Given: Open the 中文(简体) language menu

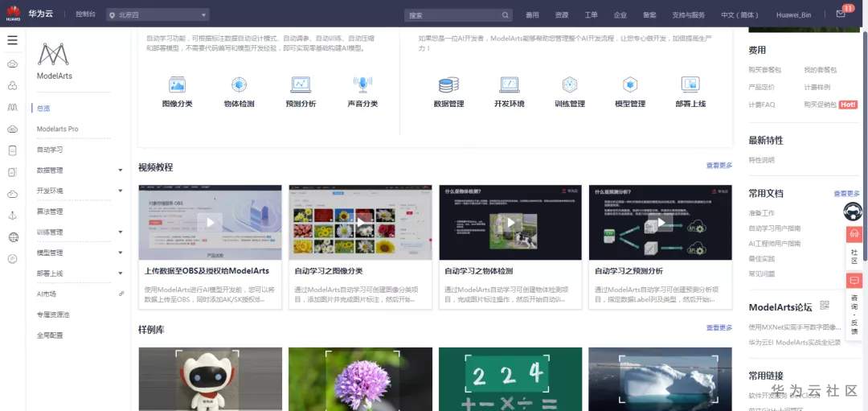Looking at the screenshot, I should point(740,15).
